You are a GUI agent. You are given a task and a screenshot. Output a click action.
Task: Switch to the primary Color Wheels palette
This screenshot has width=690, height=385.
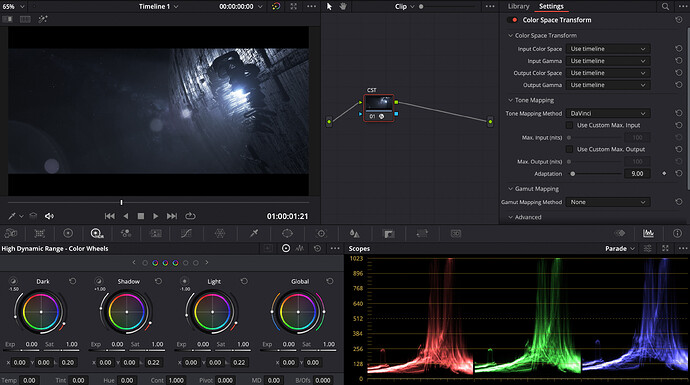[68, 233]
